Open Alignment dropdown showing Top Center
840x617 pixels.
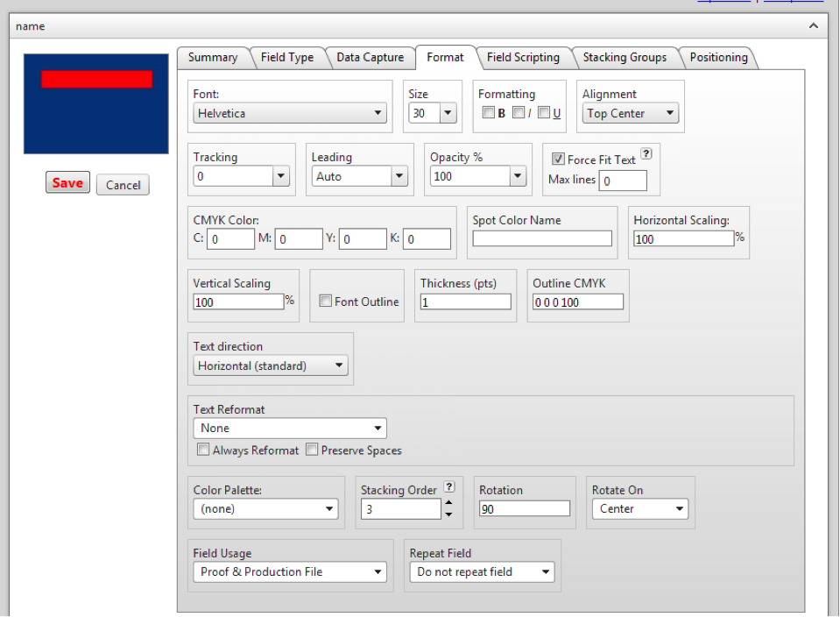pyautogui.click(x=630, y=113)
